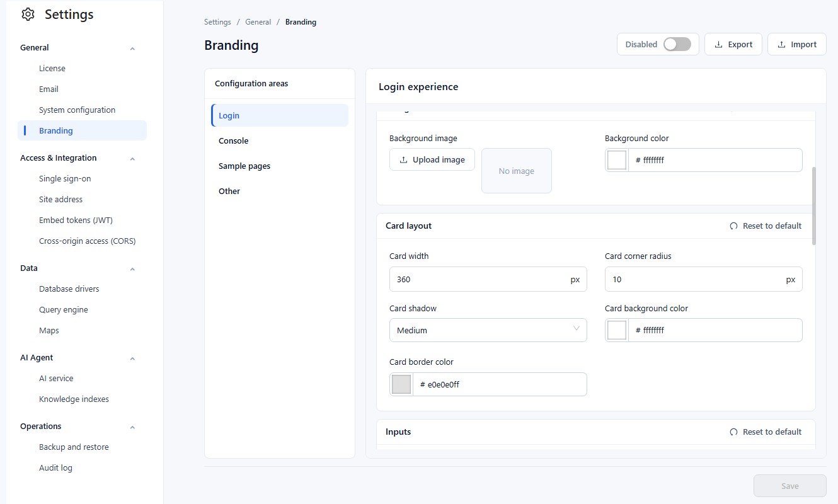This screenshot has height=504, width=838.
Task: Collapse the AI Agent section
Action: point(132,358)
